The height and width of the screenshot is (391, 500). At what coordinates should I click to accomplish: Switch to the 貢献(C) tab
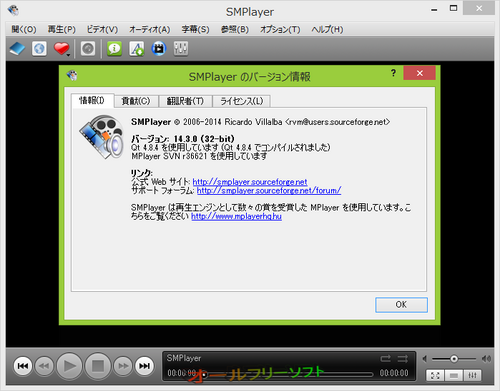click(x=136, y=101)
